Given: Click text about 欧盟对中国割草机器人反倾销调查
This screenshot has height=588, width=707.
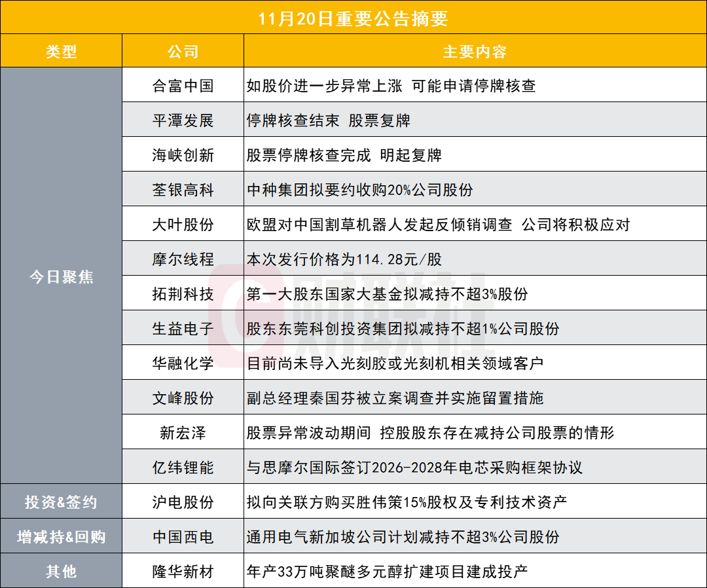Looking at the screenshot, I should pyautogui.click(x=438, y=224).
